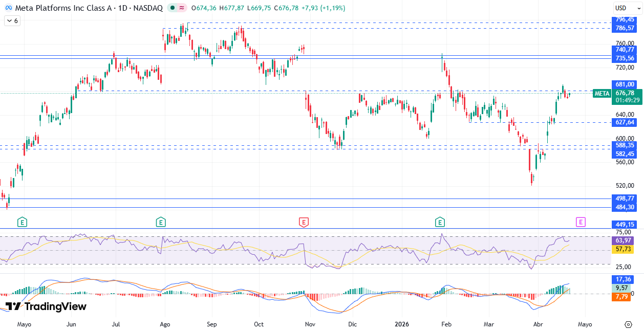
Task: Click the purple upcoming earnings E marker
Action: coord(581,222)
